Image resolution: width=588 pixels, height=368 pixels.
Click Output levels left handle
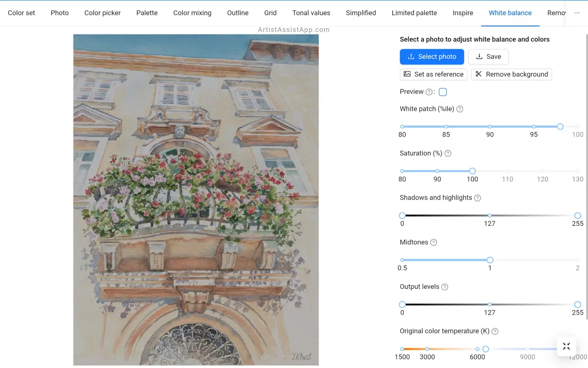pos(402,305)
